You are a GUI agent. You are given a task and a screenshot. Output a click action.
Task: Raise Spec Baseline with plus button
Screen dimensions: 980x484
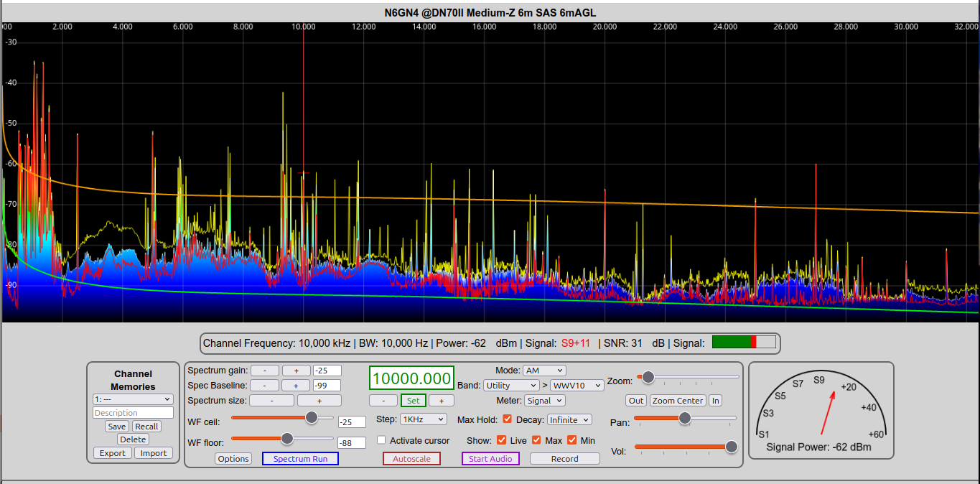(x=296, y=386)
